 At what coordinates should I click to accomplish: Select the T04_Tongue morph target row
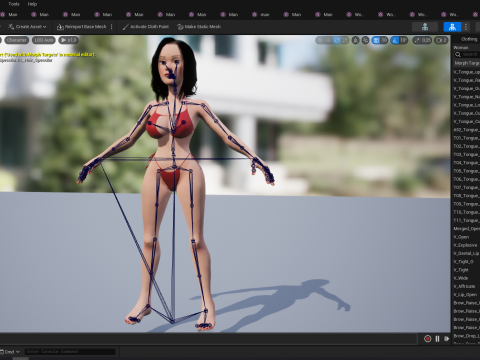tap(466, 163)
